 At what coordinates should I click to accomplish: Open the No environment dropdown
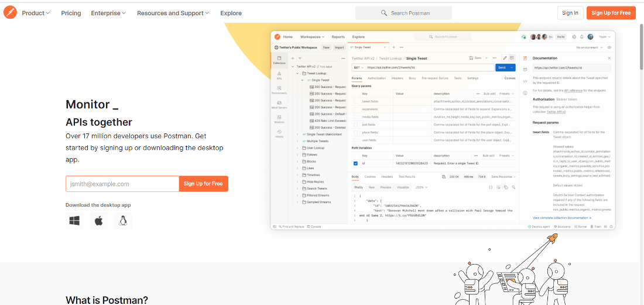pos(590,47)
